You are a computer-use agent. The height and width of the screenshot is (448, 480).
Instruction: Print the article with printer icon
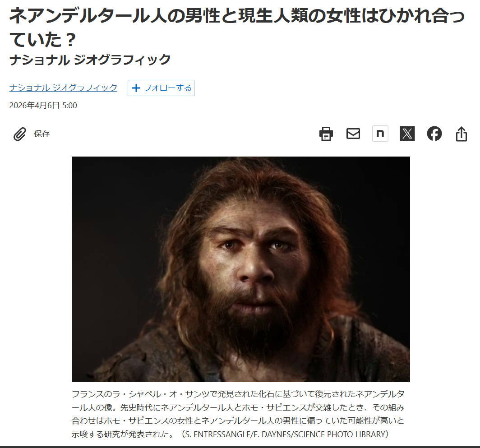pyautogui.click(x=326, y=134)
